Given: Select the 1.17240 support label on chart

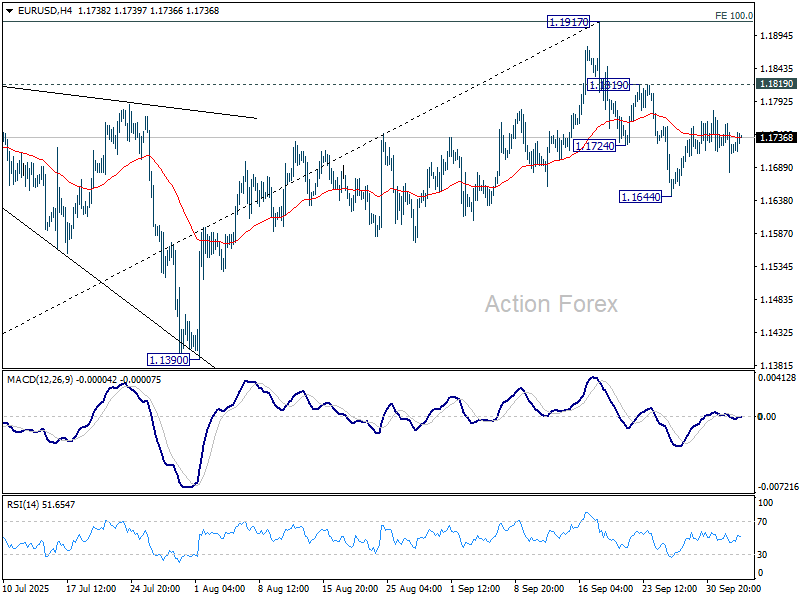Looking at the screenshot, I should (x=594, y=145).
